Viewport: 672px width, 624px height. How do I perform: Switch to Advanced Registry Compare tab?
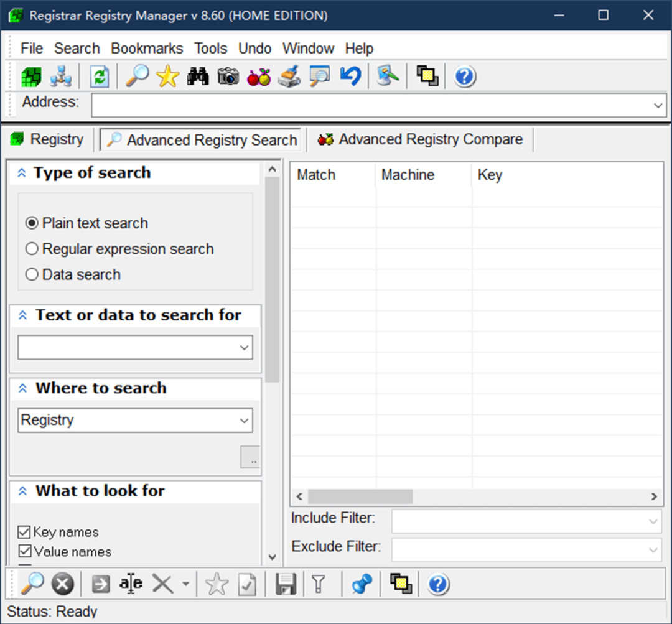click(421, 139)
